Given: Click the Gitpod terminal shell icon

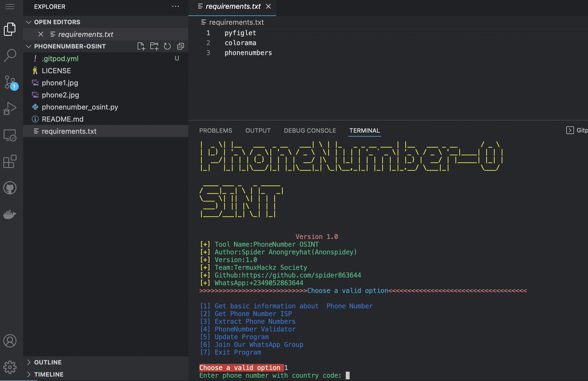Looking at the screenshot, I should (x=570, y=130).
